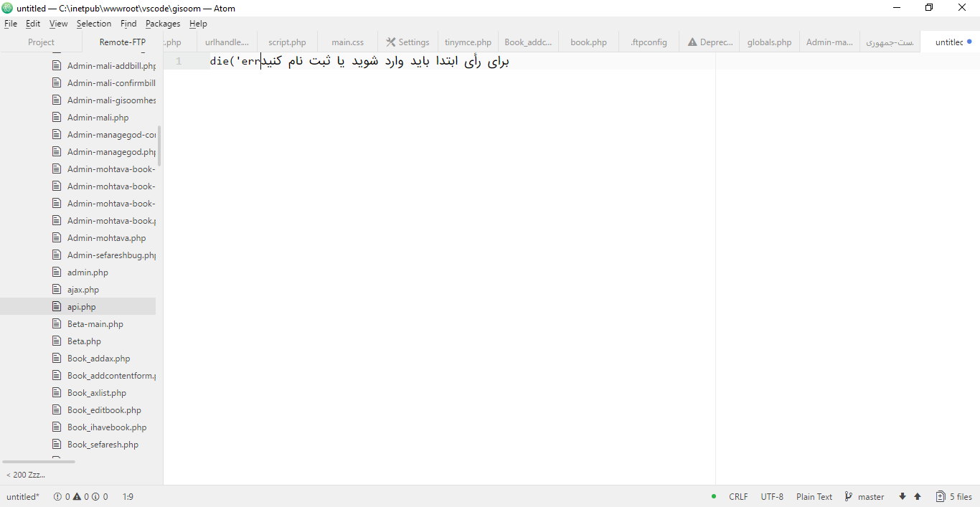Open admin.php in the tree
This screenshot has height=507, width=980.
click(88, 273)
